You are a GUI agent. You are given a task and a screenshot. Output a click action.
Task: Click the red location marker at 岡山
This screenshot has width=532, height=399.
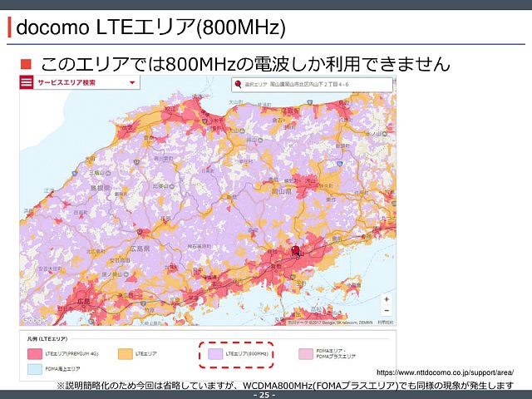tap(296, 251)
